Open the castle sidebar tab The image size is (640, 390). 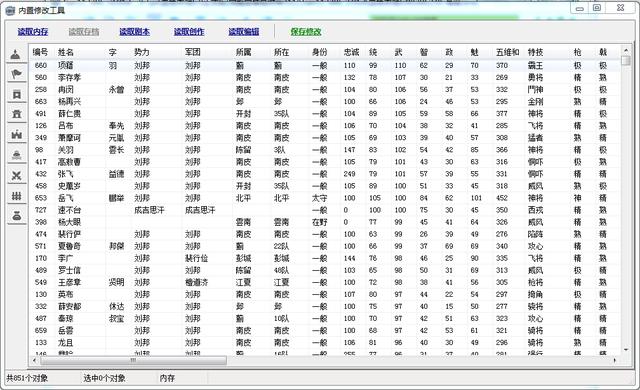click(x=16, y=135)
